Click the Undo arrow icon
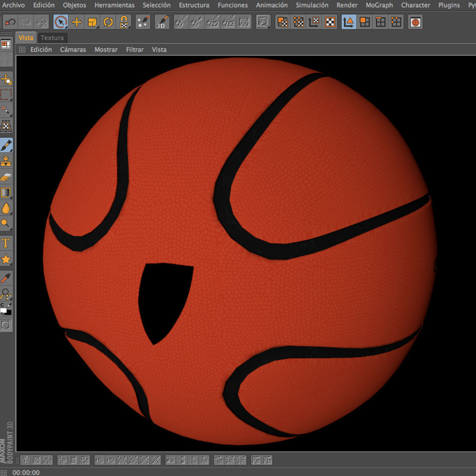The height and width of the screenshot is (476, 476). pyautogui.click(x=10, y=22)
